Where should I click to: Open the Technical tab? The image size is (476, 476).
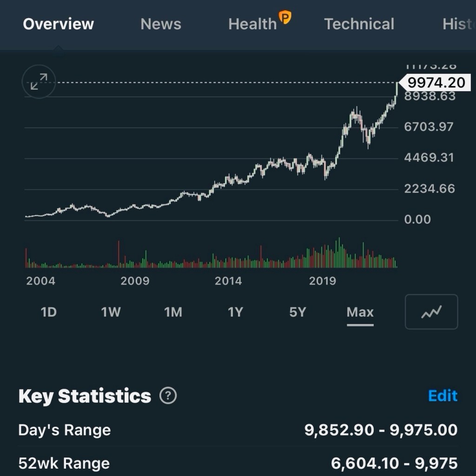point(359,24)
